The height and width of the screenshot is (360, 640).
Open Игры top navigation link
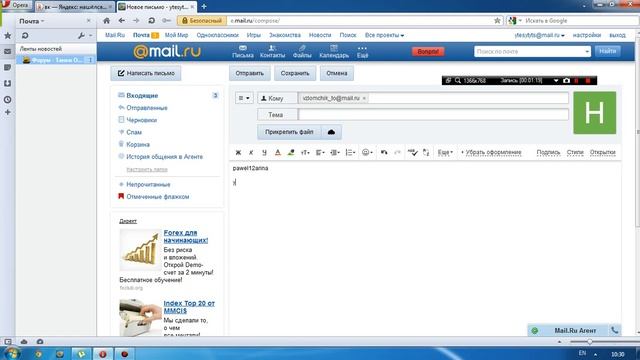253,36
